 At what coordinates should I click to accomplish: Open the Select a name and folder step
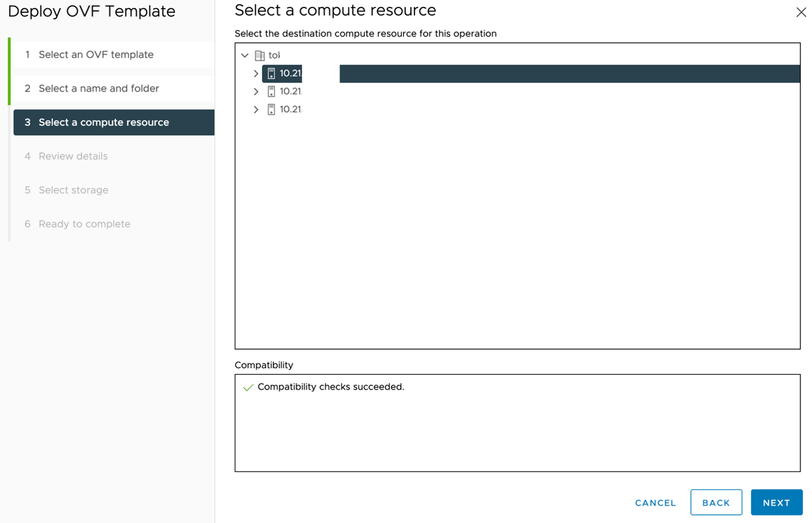[98, 88]
